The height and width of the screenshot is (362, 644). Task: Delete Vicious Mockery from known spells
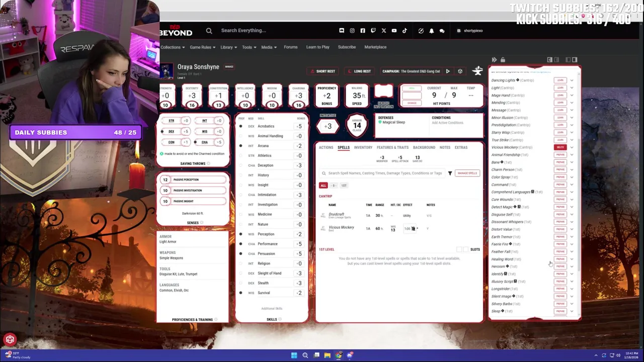(x=560, y=147)
